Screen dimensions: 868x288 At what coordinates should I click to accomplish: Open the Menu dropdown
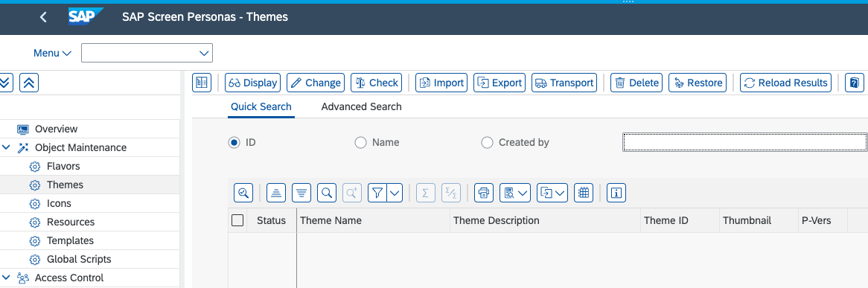click(53, 53)
